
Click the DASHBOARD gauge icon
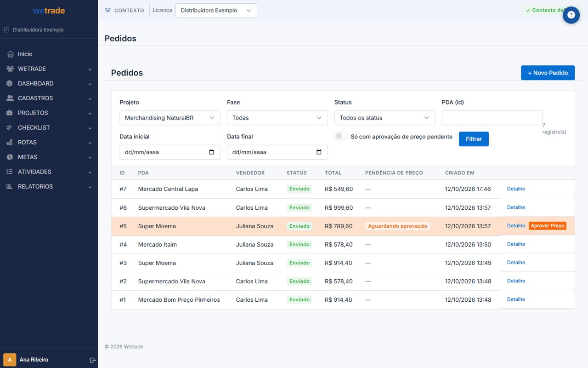(10, 84)
